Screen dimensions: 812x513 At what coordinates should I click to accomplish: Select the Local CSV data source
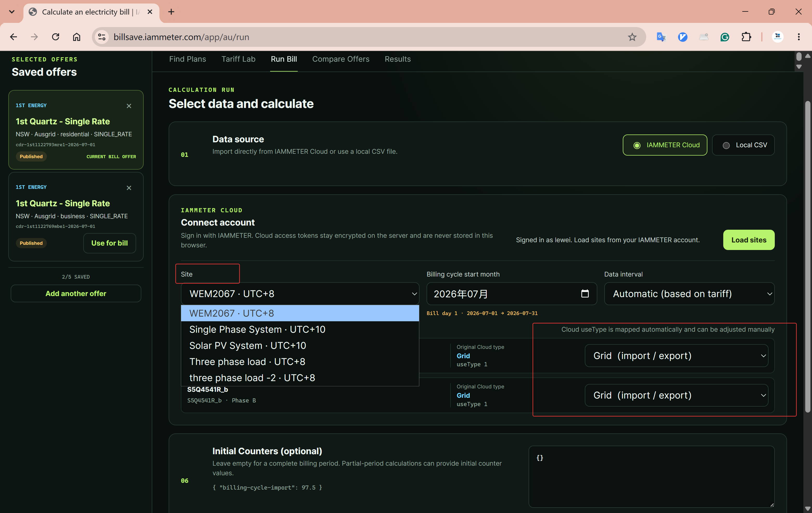(743, 145)
